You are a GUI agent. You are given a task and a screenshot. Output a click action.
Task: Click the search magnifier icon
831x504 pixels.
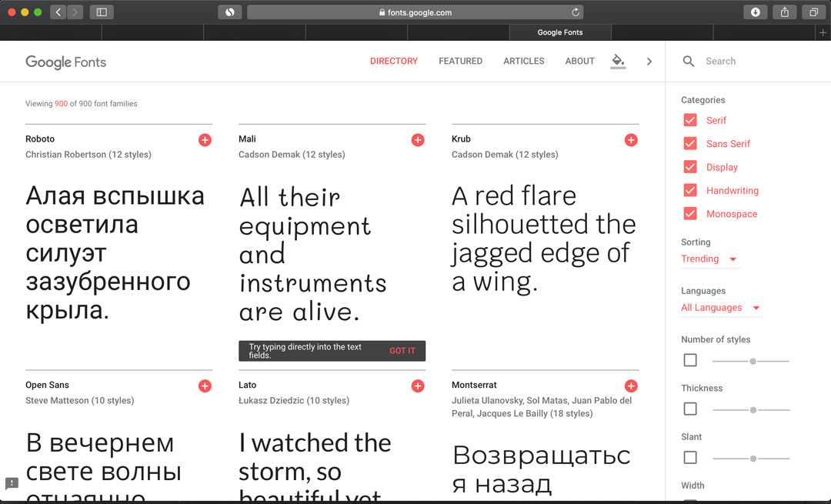click(689, 62)
